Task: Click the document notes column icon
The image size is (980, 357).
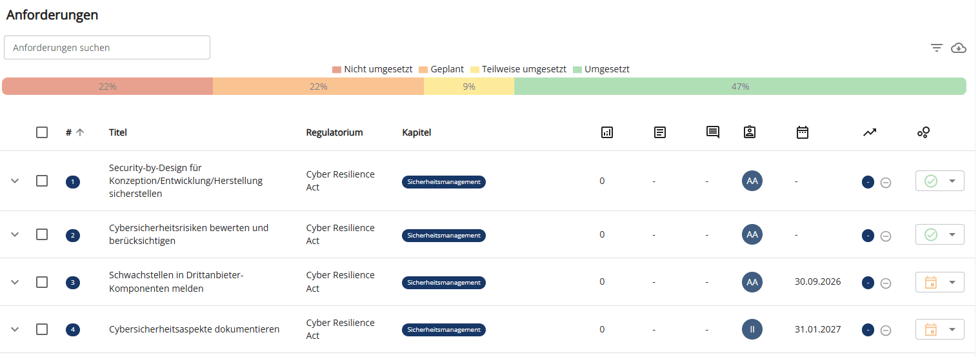Action: click(x=660, y=132)
